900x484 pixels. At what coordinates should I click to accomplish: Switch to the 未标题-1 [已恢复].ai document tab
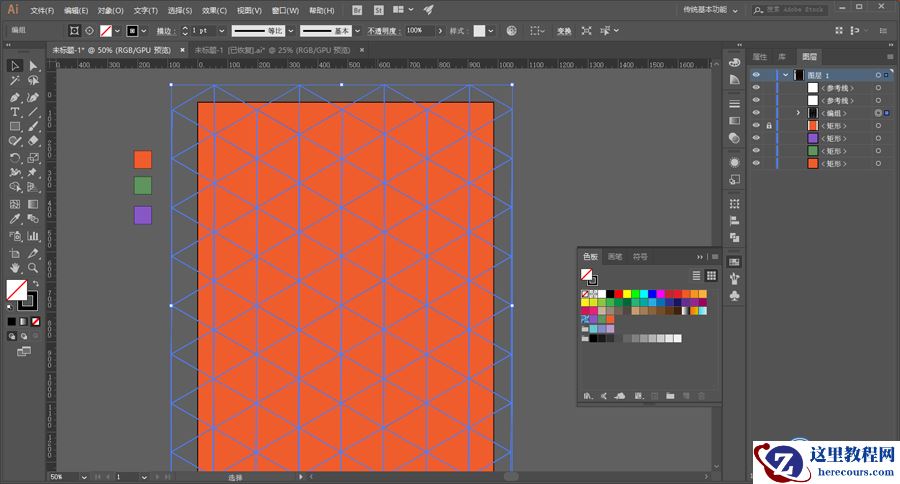272,50
